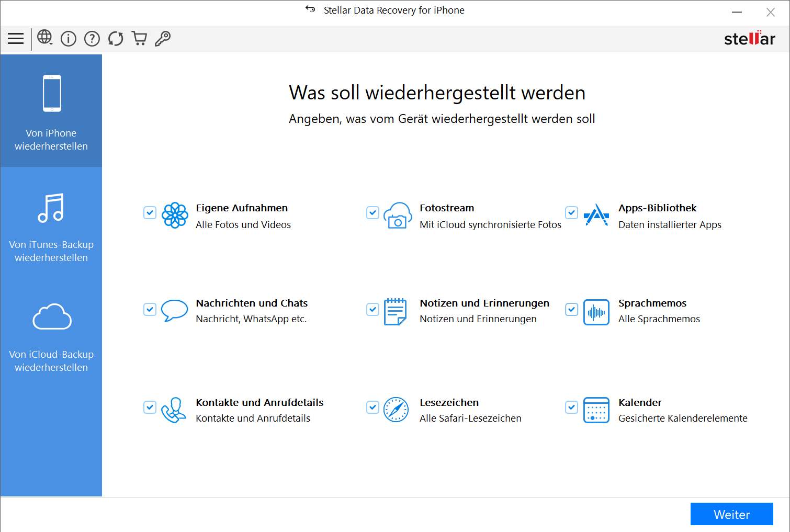The height and width of the screenshot is (532, 790).
Task: Click the Notizen notepad icon
Action: point(396,312)
